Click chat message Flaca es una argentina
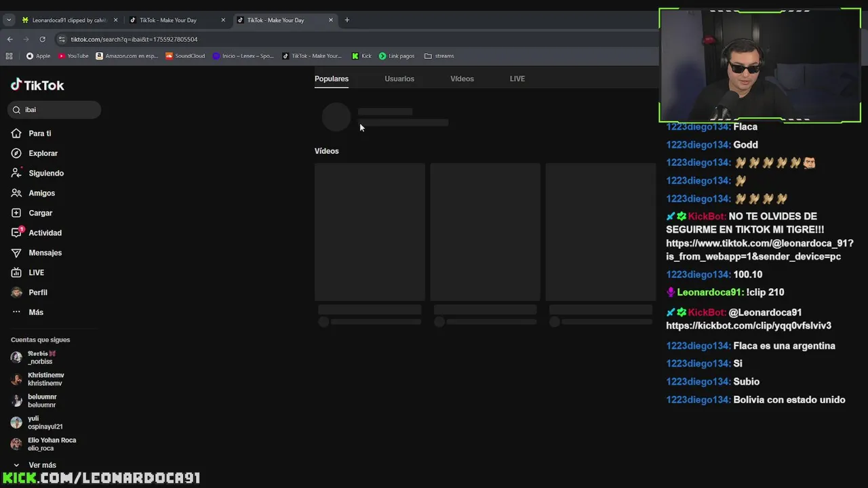This screenshot has width=868, height=488. click(784, 346)
